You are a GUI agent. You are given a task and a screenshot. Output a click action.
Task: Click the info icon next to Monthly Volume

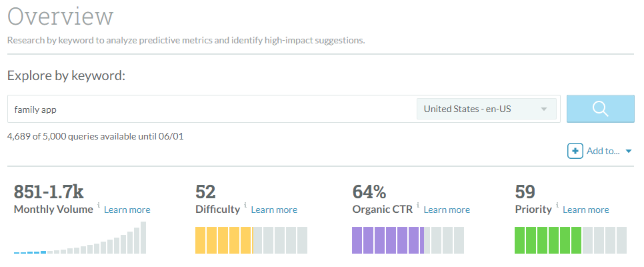99,206
